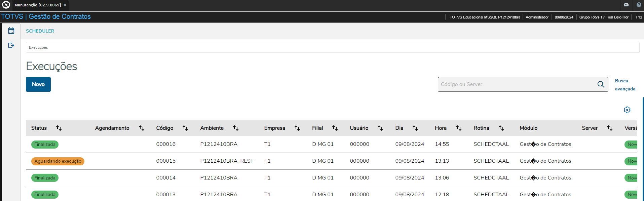This screenshot has width=644, height=201.
Task: Open the mail envelope icon
Action: point(626,5)
